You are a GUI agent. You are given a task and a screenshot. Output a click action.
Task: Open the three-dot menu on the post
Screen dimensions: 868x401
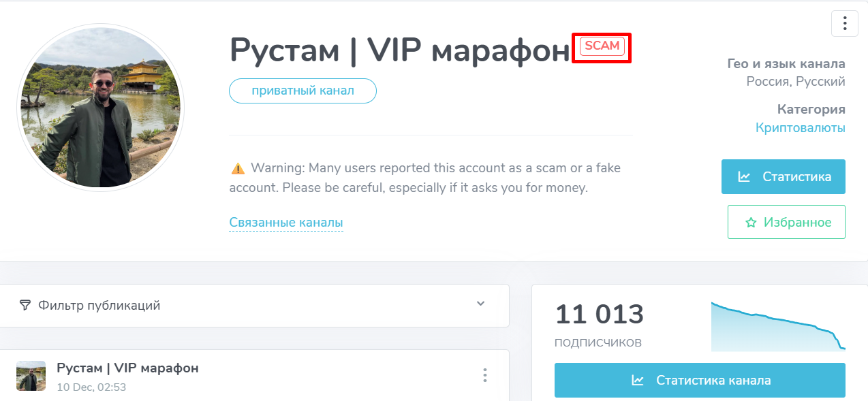point(485,375)
